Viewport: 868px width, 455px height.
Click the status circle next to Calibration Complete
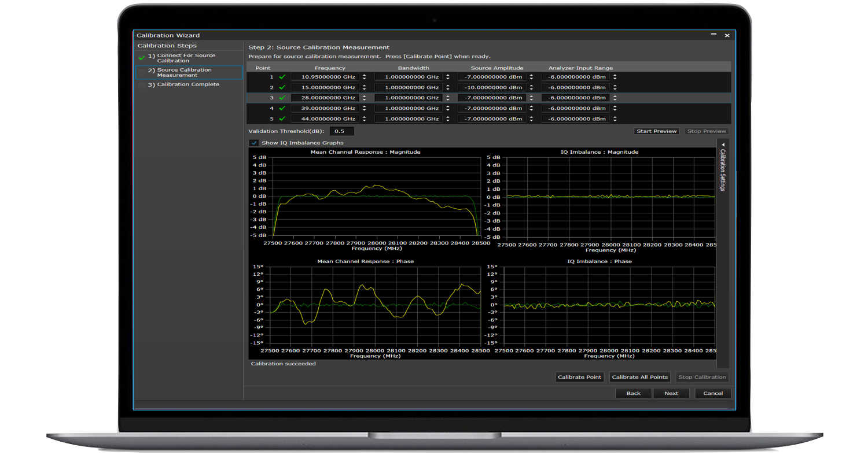coord(142,85)
